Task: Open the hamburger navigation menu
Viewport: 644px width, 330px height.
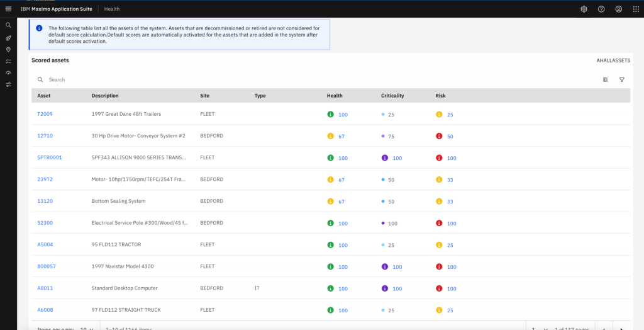Action: point(8,9)
